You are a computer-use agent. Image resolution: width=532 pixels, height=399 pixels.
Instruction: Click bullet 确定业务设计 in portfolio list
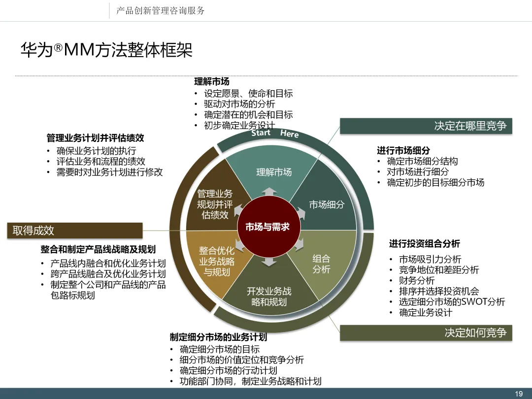click(x=426, y=312)
